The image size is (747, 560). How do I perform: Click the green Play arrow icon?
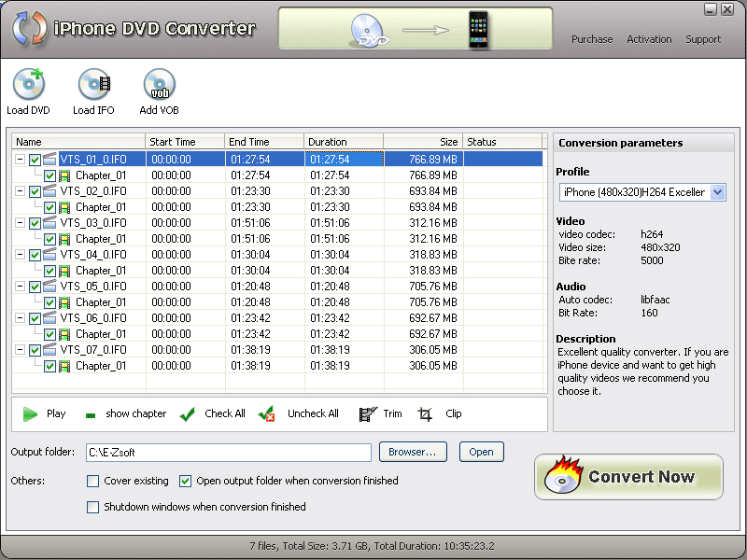tap(30, 413)
